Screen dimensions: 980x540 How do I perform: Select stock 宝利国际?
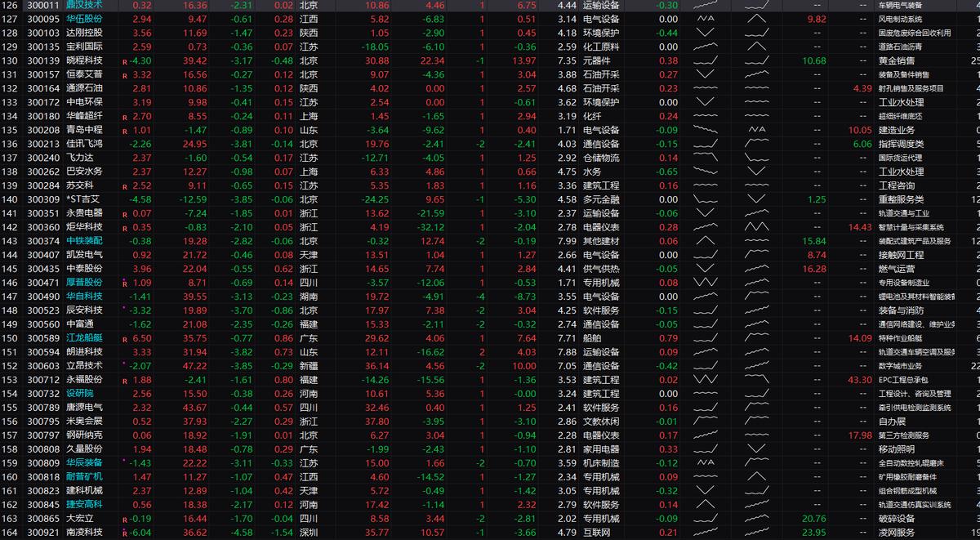[84, 47]
